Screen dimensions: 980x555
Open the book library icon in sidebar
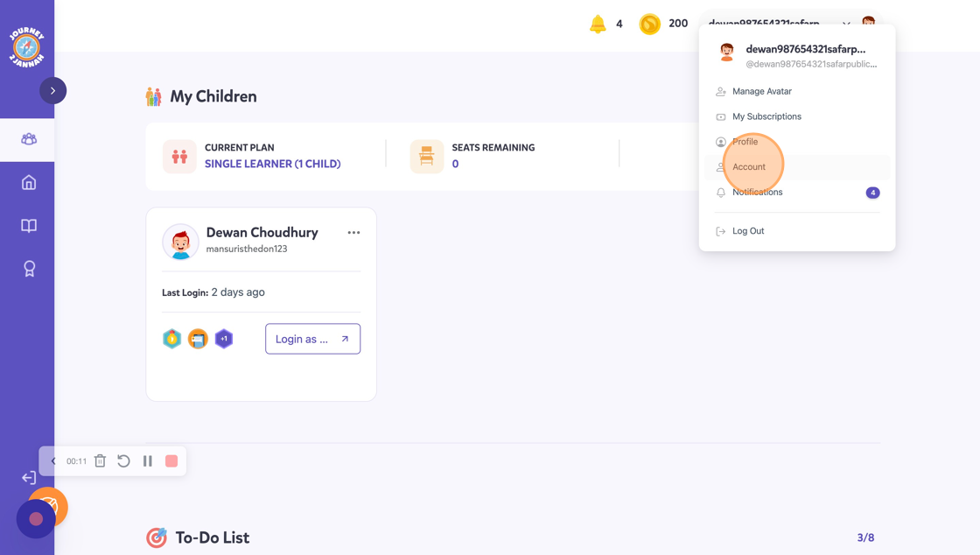tap(29, 226)
